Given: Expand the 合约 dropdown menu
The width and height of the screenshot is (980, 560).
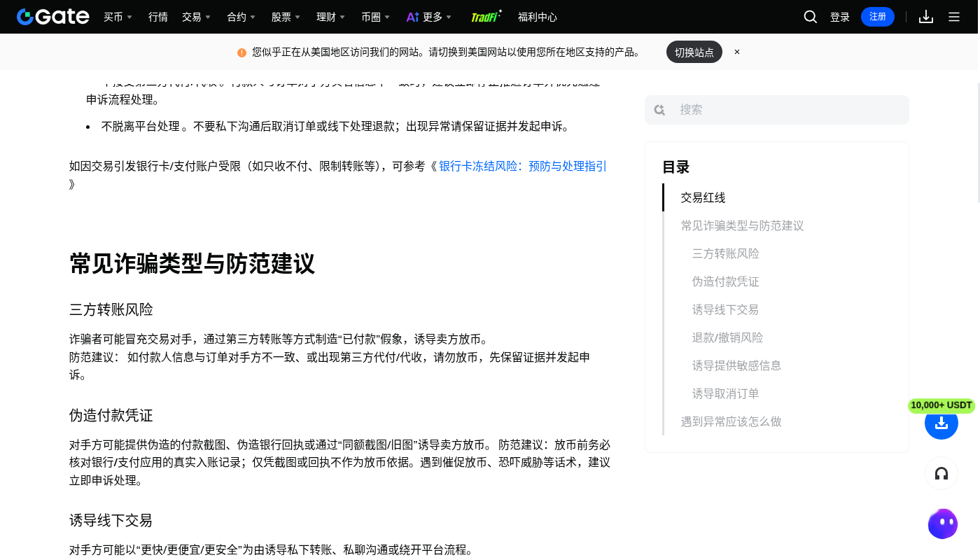Looking at the screenshot, I should [241, 17].
